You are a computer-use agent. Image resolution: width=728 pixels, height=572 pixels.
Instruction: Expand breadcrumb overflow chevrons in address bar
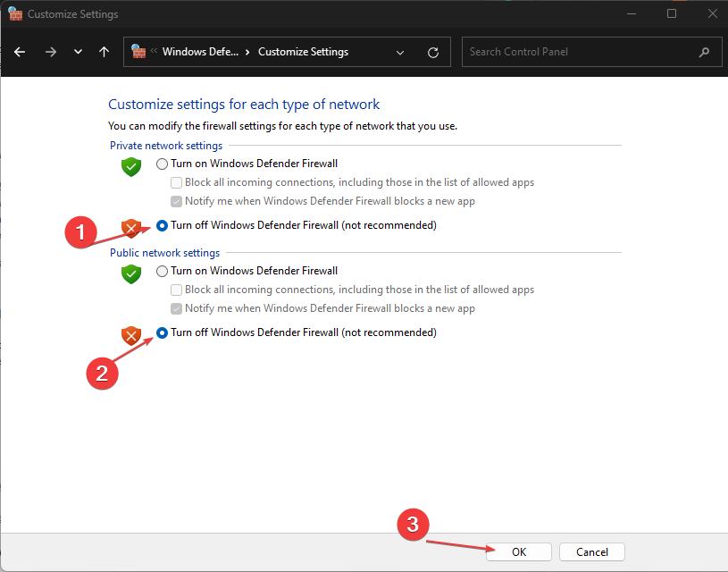[154, 52]
